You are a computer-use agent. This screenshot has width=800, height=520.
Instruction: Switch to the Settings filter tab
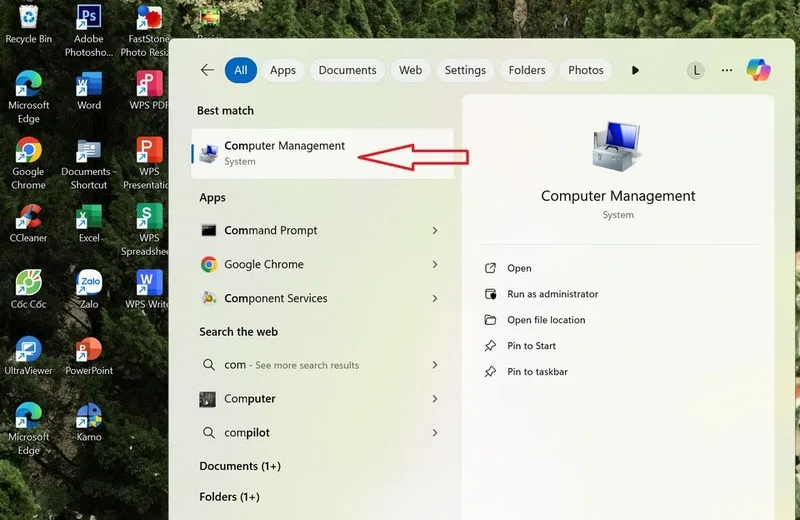click(465, 70)
